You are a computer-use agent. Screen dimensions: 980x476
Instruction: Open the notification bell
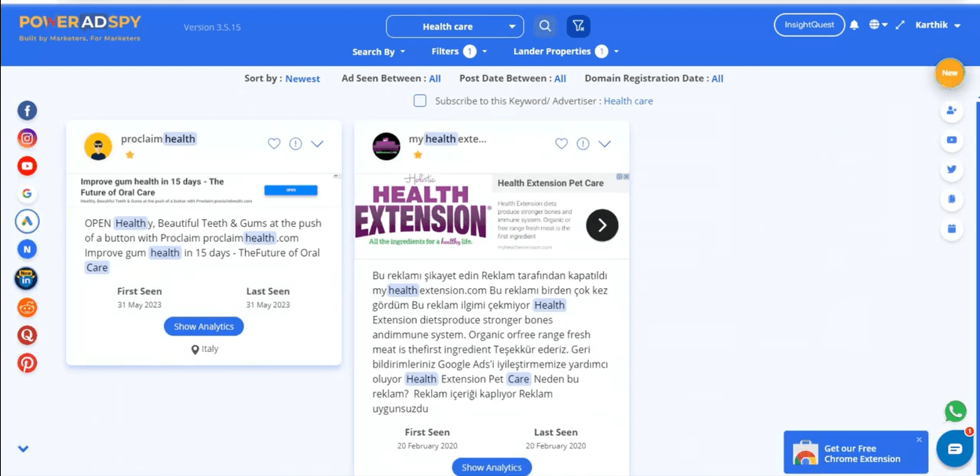(x=854, y=25)
